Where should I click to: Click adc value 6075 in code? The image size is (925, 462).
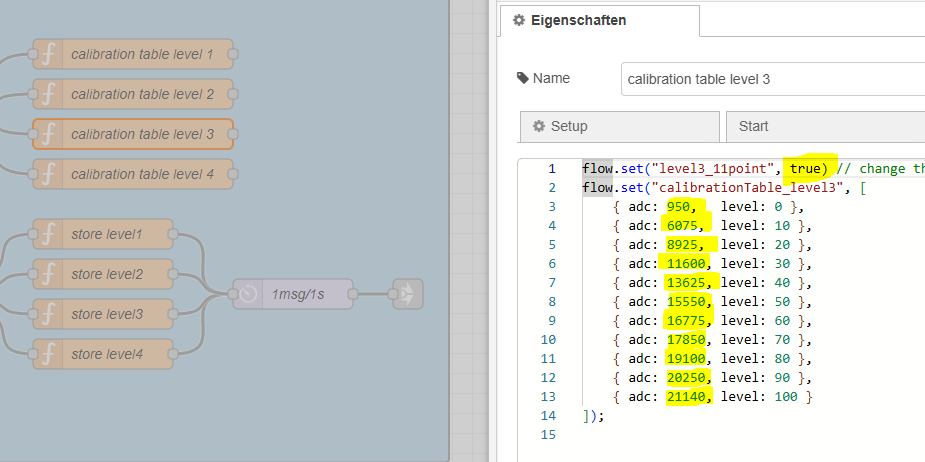682,225
